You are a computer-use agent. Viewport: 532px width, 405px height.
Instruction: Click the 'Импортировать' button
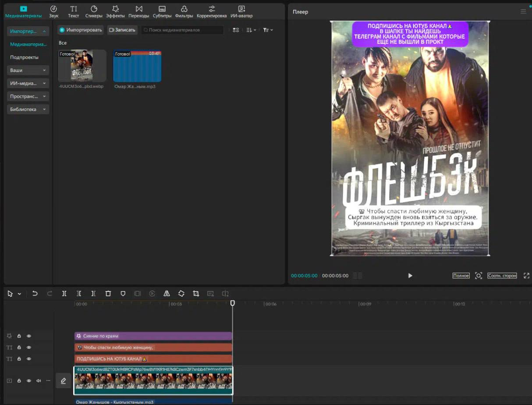point(81,30)
